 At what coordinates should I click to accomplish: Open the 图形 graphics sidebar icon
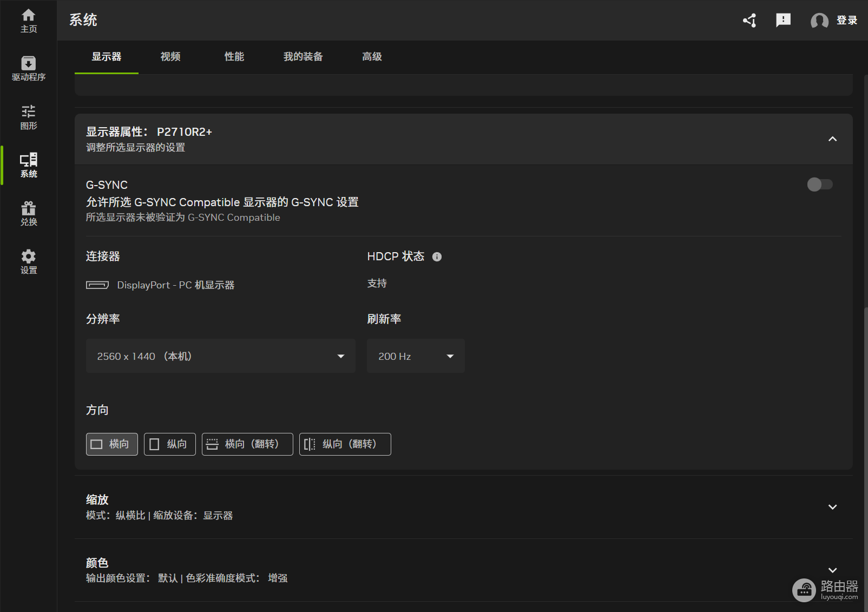[29, 117]
